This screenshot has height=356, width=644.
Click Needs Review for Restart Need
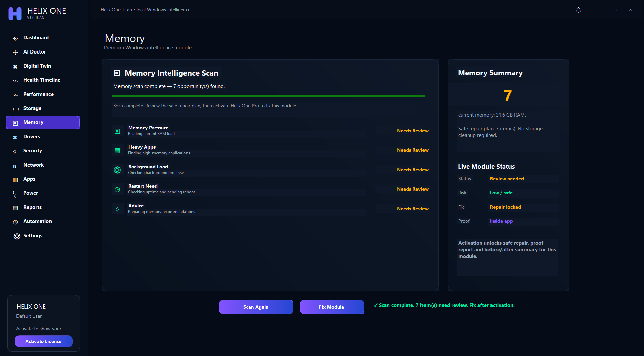(x=412, y=189)
